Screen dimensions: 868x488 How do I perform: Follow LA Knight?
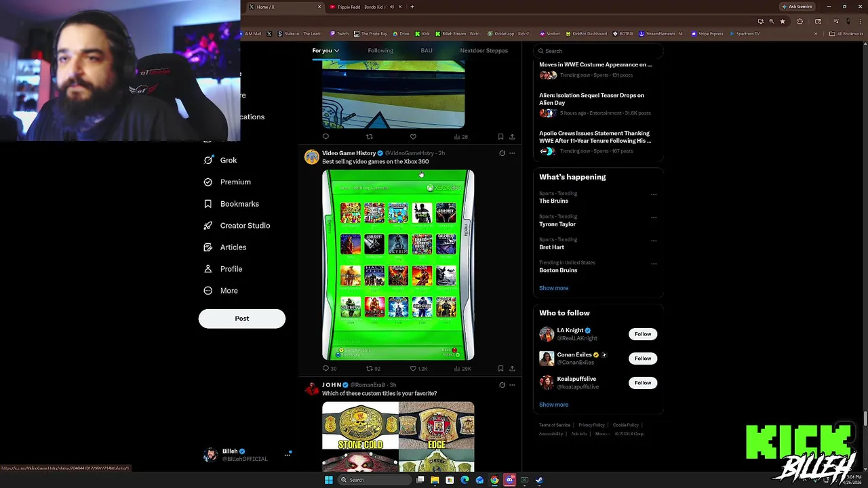point(643,333)
